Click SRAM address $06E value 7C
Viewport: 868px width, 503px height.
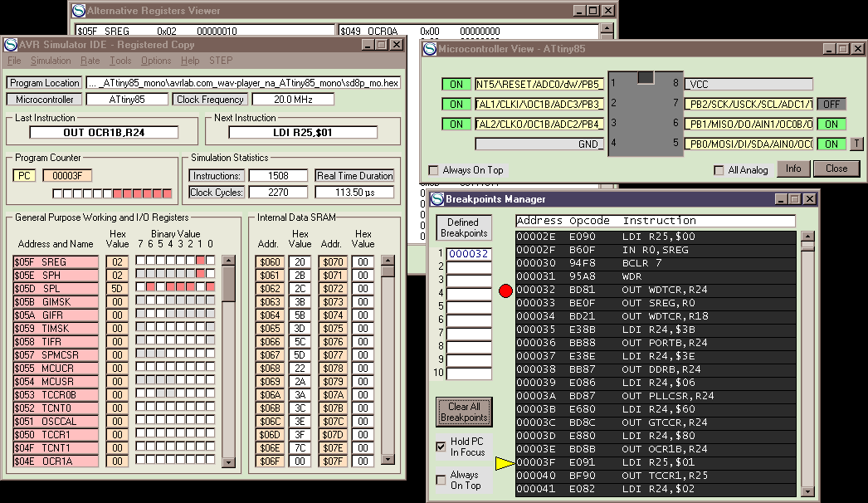(x=300, y=448)
